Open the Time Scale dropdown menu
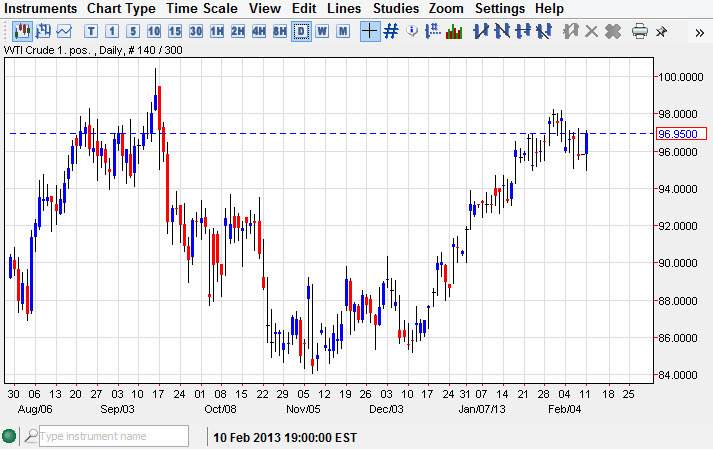The height and width of the screenshot is (450, 713). point(203,8)
